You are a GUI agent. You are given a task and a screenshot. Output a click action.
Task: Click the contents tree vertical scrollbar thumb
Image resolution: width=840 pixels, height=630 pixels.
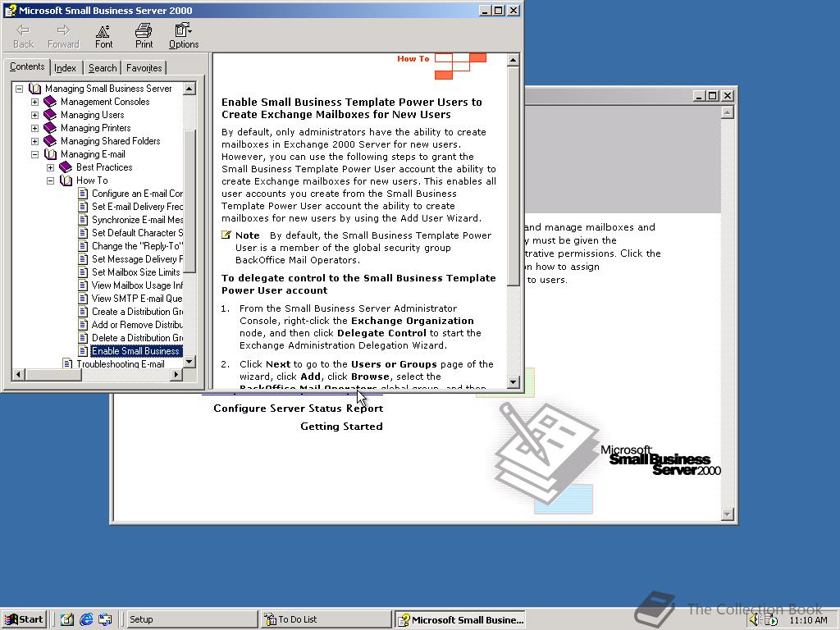tap(189, 201)
